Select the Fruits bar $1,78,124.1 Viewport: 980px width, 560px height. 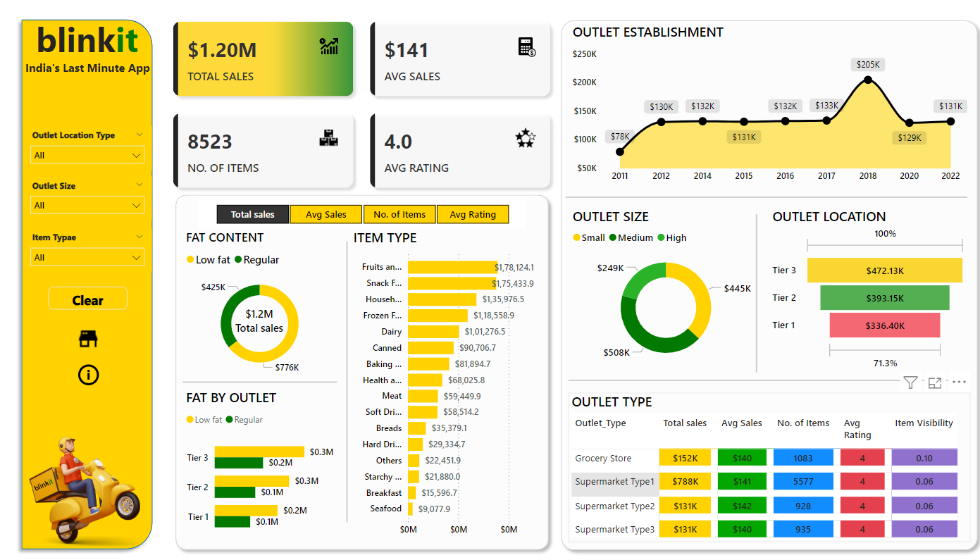[452, 267]
